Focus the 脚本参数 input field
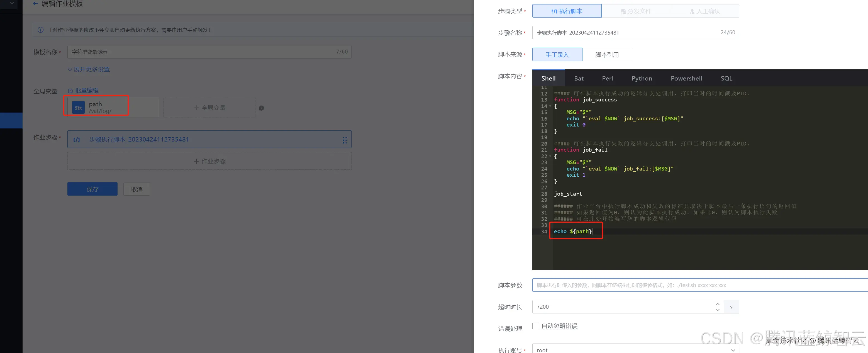Screen dimensions: 868x353 pyautogui.click(x=700, y=285)
